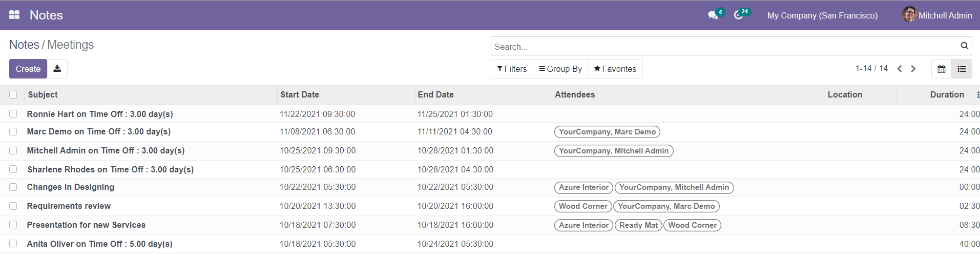Click the import records download icon

click(57, 69)
